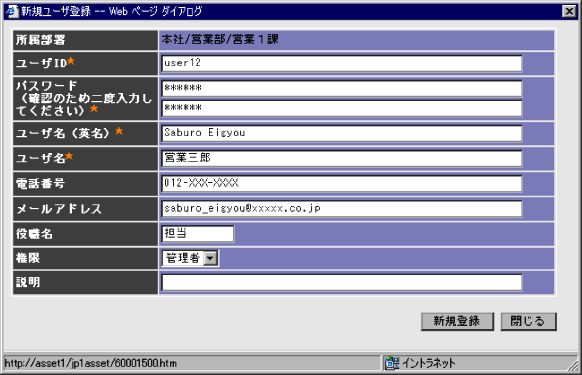The width and height of the screenshot is (582, 375).
Task: Focus the ユーザID field containing user12
Action: coord(342,63)
